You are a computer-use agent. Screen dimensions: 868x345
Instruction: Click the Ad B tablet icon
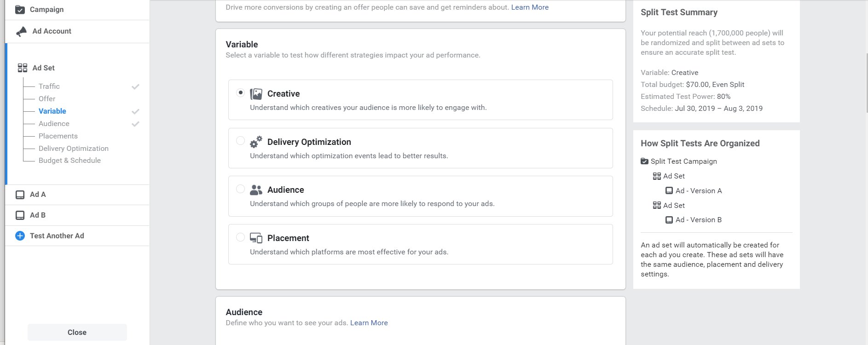(x=20, y=215)
